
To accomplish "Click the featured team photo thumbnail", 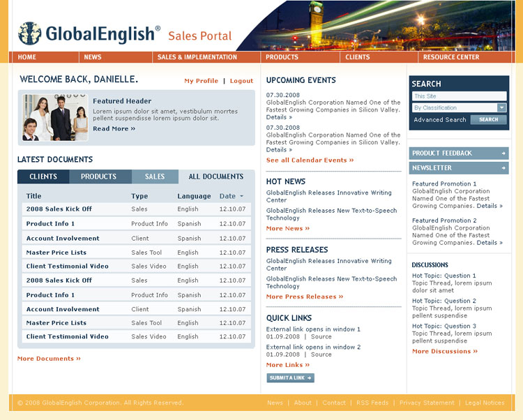I will coord(55,117).
